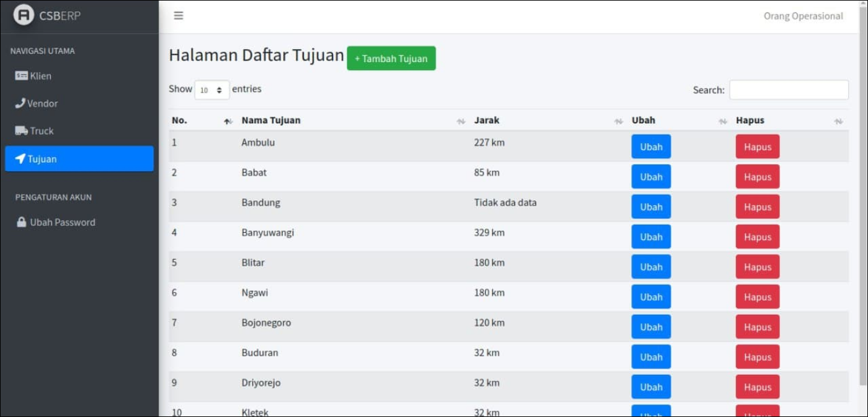The width and height of the screenshot is (868, 417).
Task: Open the Vendor menu item
Action: pos(42,104)
